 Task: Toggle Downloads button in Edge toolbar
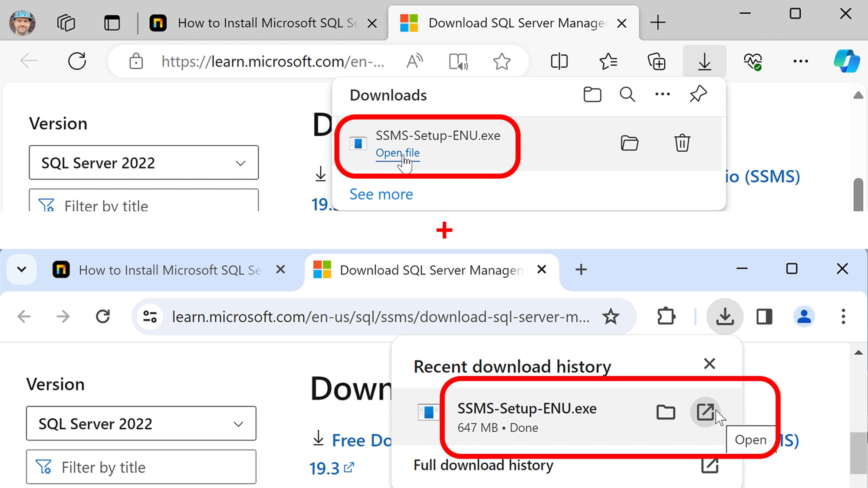(x=704, y=61)
